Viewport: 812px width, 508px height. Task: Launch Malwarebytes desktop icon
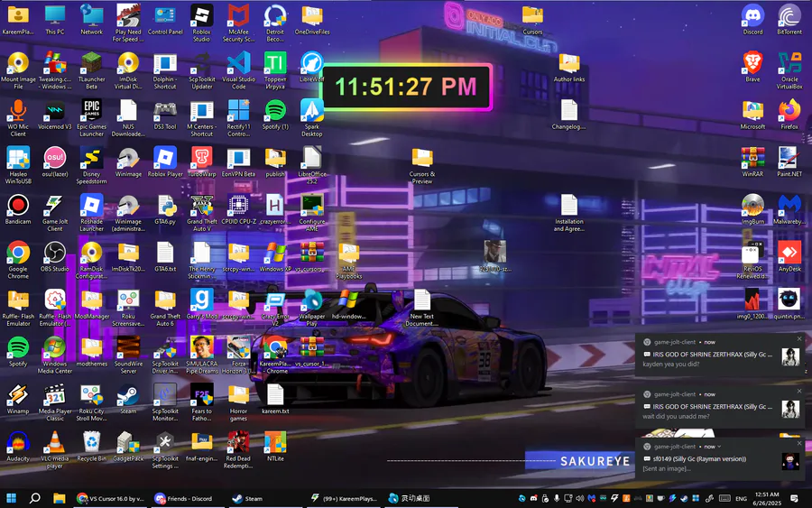[x=789, y=209]
